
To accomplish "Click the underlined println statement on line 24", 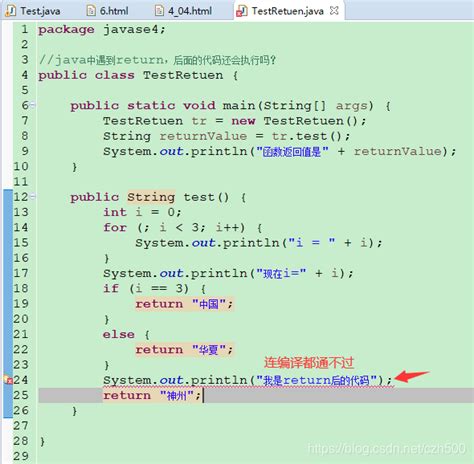I will point(247,380).
